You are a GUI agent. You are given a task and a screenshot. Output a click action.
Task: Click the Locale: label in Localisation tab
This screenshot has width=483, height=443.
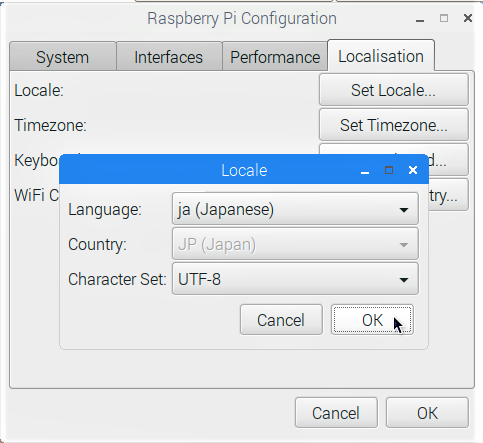point(39,90)
